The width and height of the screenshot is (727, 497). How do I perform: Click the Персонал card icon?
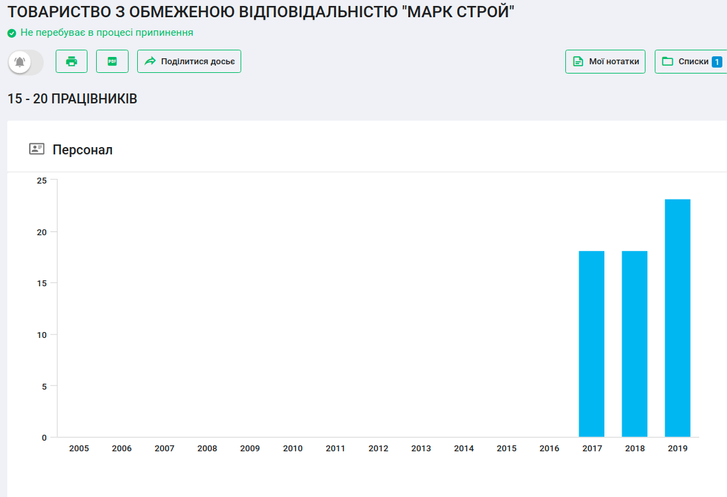click(37, 149)
